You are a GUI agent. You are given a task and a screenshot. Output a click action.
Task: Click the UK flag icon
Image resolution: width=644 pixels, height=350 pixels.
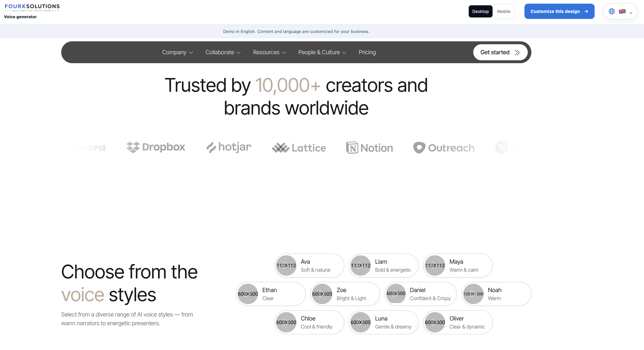[622, 11]
